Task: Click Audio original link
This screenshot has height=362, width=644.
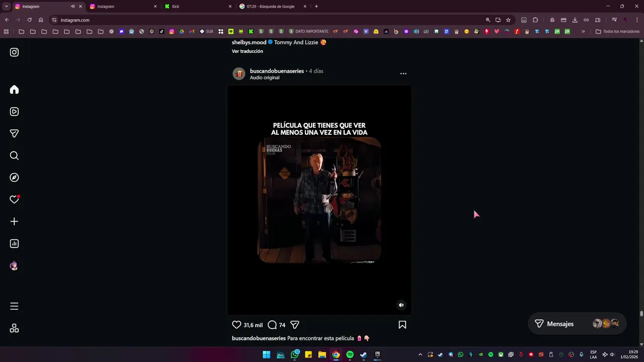Action: point(265,77)
